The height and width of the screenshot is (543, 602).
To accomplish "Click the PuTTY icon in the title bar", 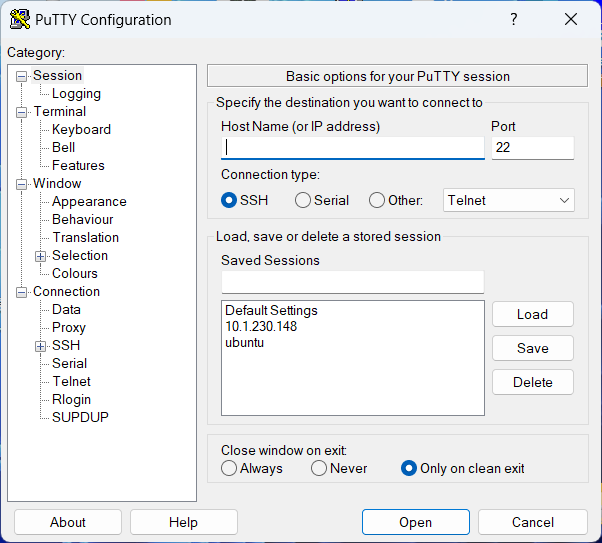I will 20,19.
